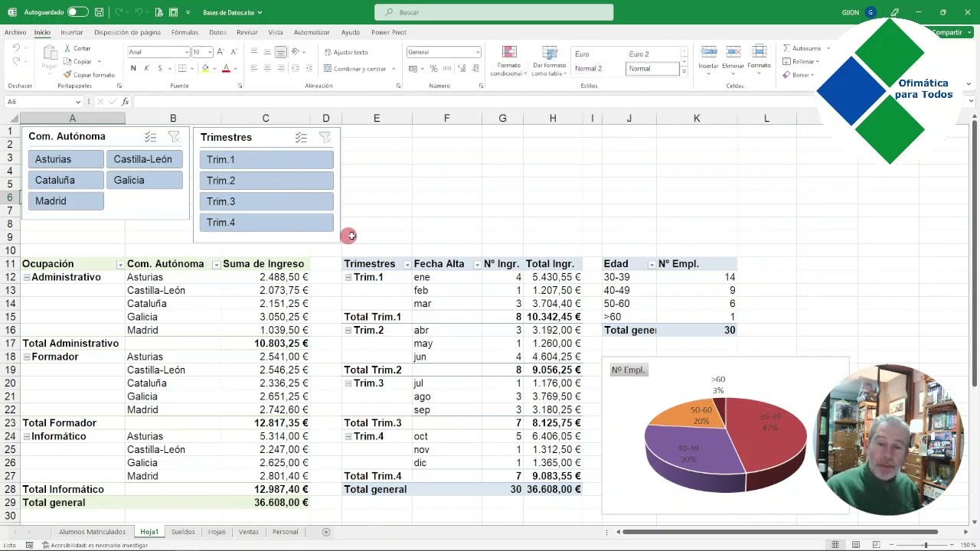Toggle the Autoguardado switch

pyautogui.click(x=77, y=12)
